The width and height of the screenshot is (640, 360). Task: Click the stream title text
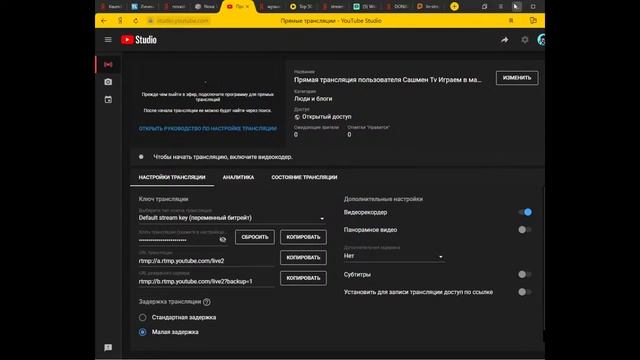tap(388, 80)
